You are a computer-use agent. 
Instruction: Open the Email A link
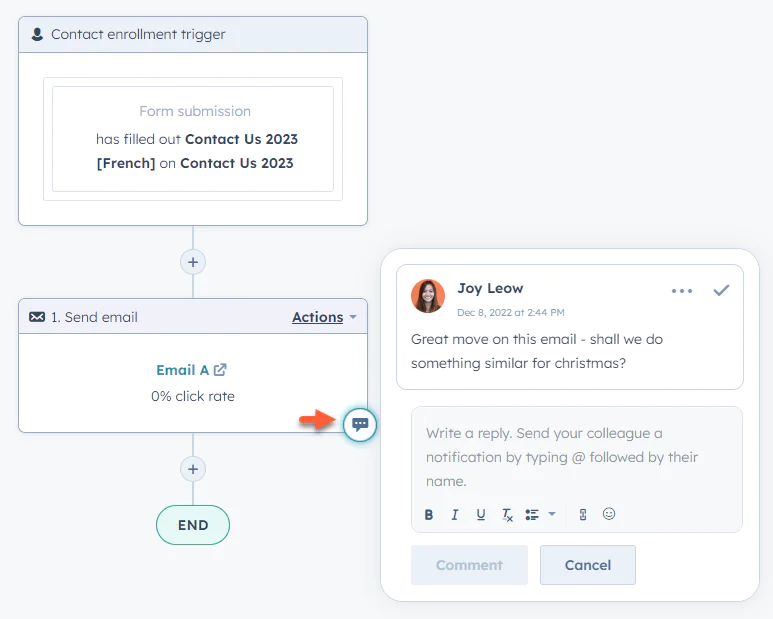[191, 370]
